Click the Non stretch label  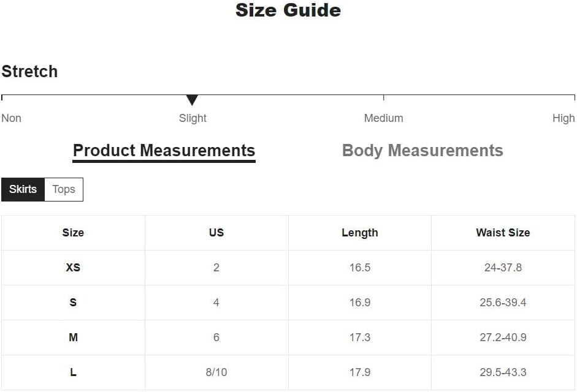click(x=12, y=118)
